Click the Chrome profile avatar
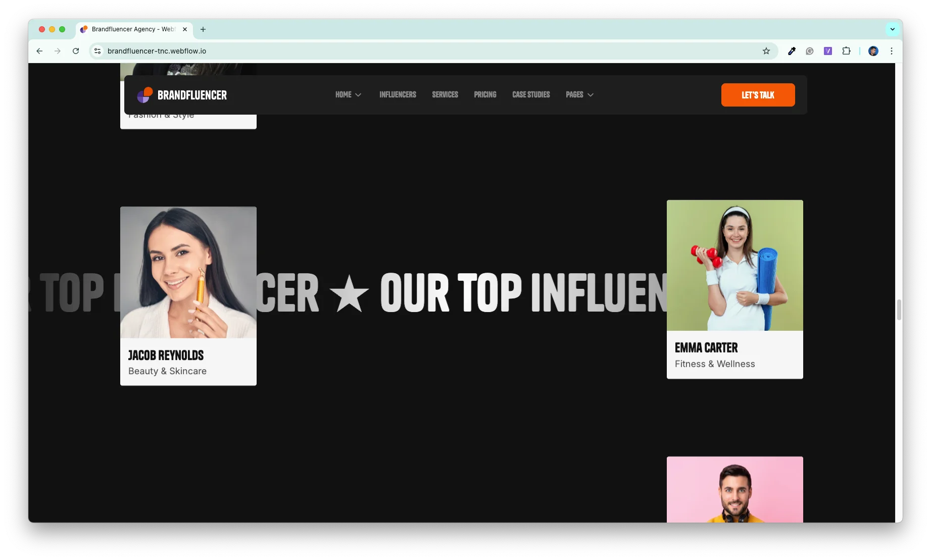This screenshot has height=560, width=931. click(x=873, y=51)
